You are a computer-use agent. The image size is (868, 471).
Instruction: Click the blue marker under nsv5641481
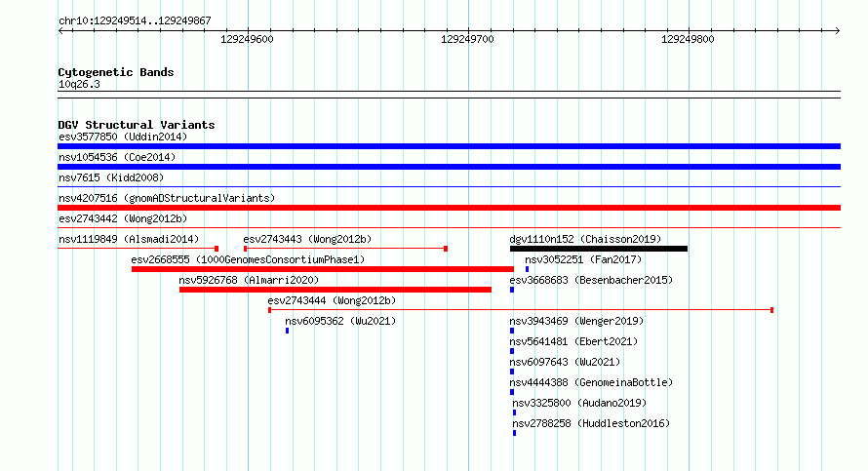pos(512,351)
